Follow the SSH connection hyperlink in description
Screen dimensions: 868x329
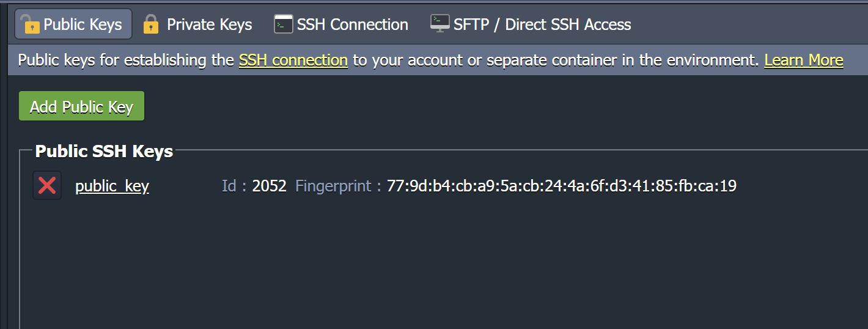pyautogui.click(x=293, y=60)
